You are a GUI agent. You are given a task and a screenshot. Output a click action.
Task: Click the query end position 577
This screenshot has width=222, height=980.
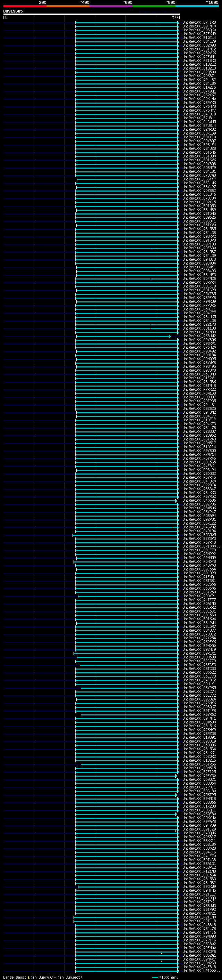click(x=175, y=17)
